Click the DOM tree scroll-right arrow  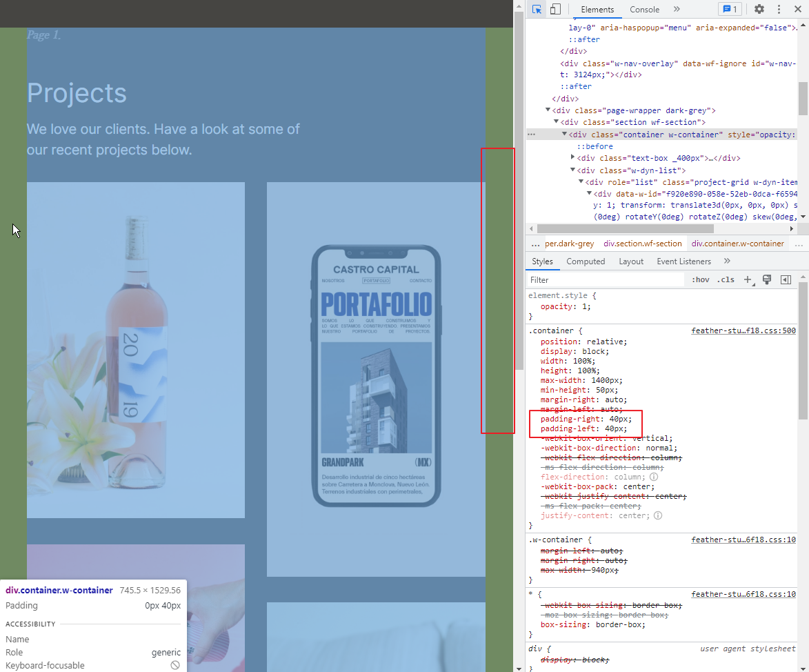click(x=792, y=228)
